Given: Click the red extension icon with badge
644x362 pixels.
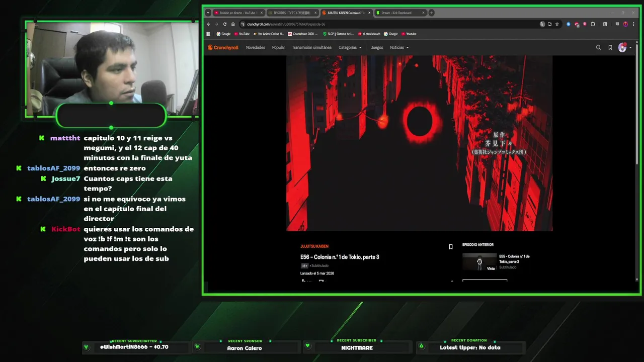Looking at the screenshot, I should coord(577,25).
